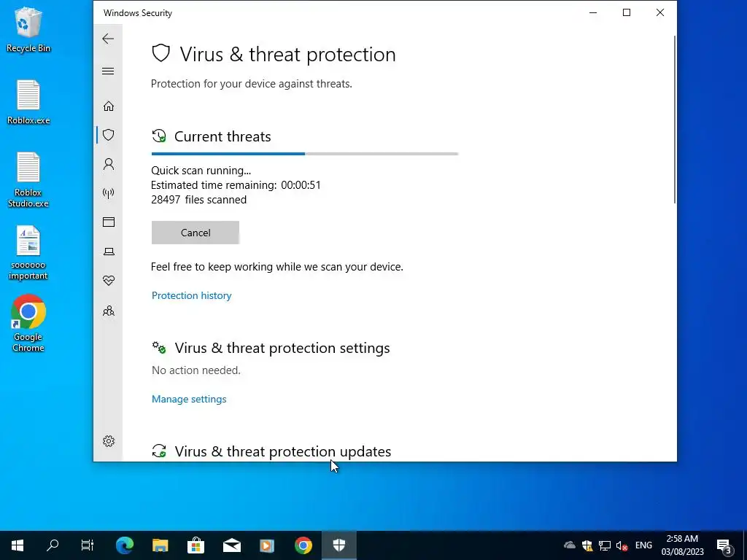Cancel the running quick scan

click(196, 233)
